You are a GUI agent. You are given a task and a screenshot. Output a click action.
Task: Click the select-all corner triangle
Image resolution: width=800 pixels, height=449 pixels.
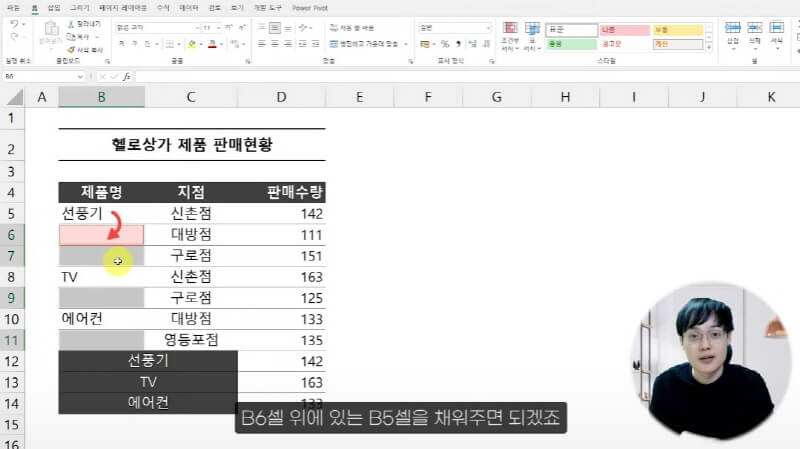(14, 97)
